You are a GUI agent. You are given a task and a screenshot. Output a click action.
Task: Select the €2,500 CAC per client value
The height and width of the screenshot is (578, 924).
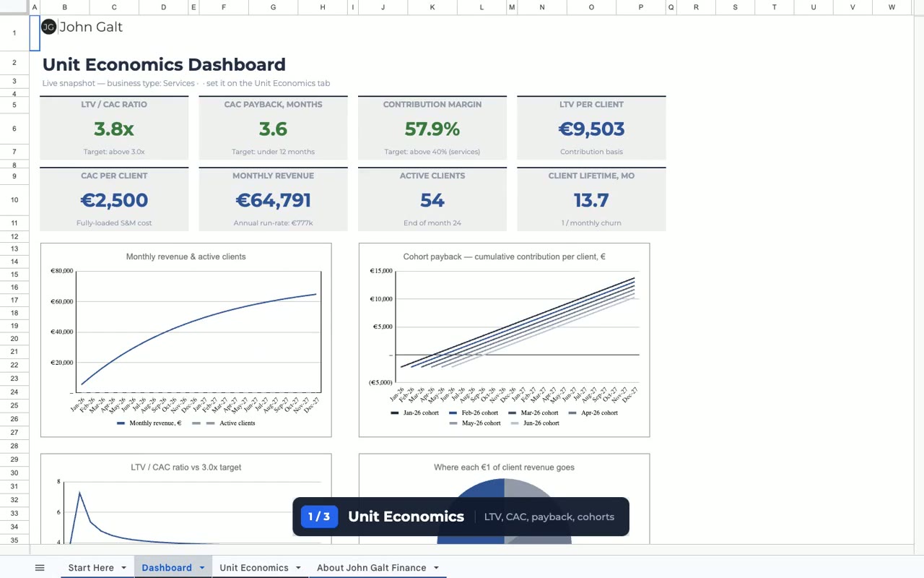pyautogui.click(x=114, y=200)
